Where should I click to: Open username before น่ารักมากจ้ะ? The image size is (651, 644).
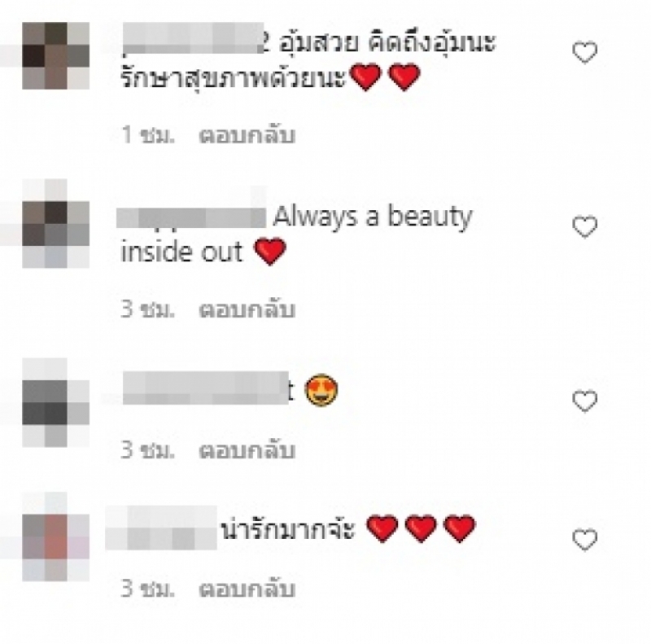161,528
